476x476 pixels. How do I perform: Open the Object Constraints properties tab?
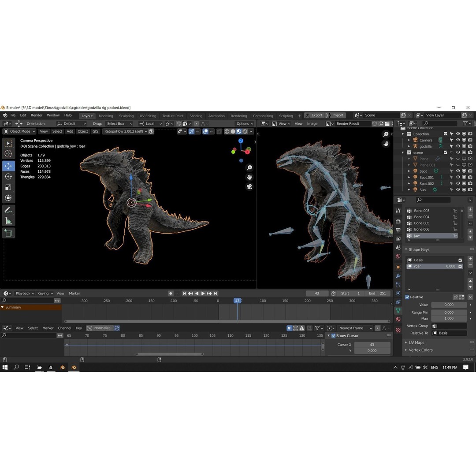click(x=398, y=302)
